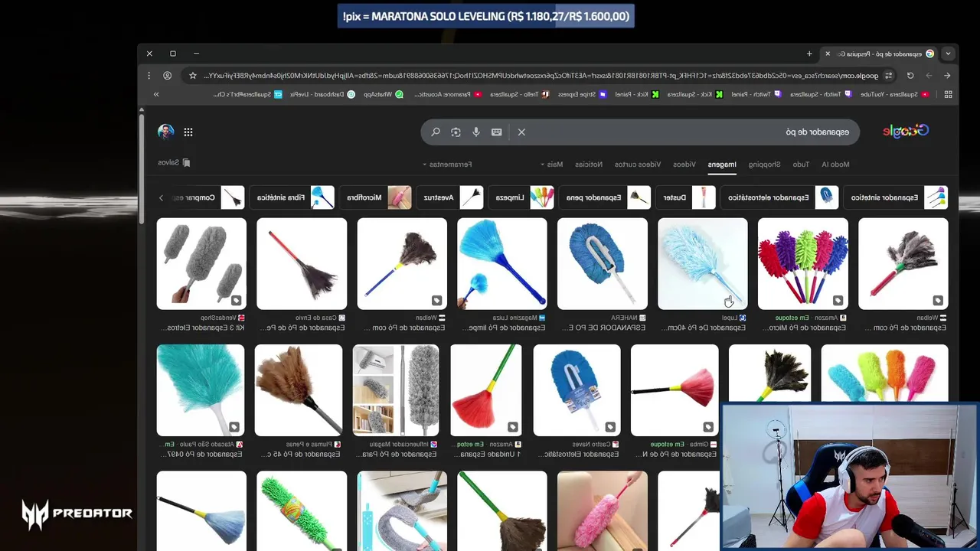The height and width of the screenshot is (551, 980).
Task: Select the Limpeza filter chip
Action: (521, 197)
